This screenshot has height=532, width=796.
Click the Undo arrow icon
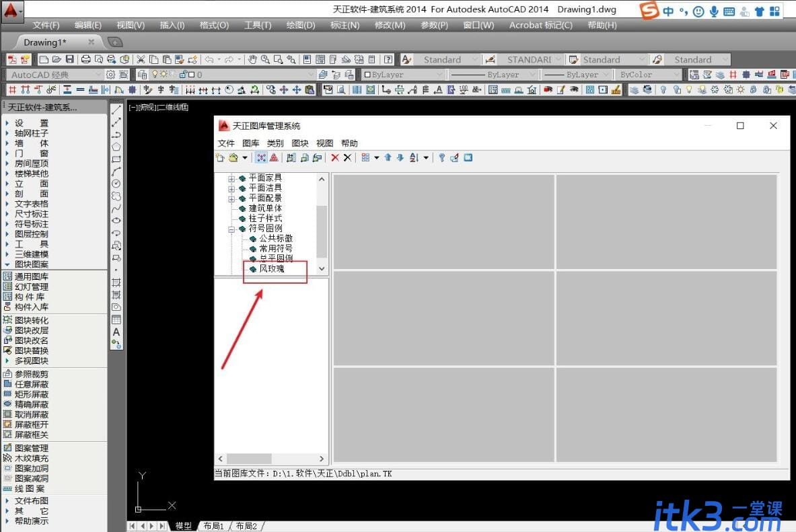coord(209,59)
